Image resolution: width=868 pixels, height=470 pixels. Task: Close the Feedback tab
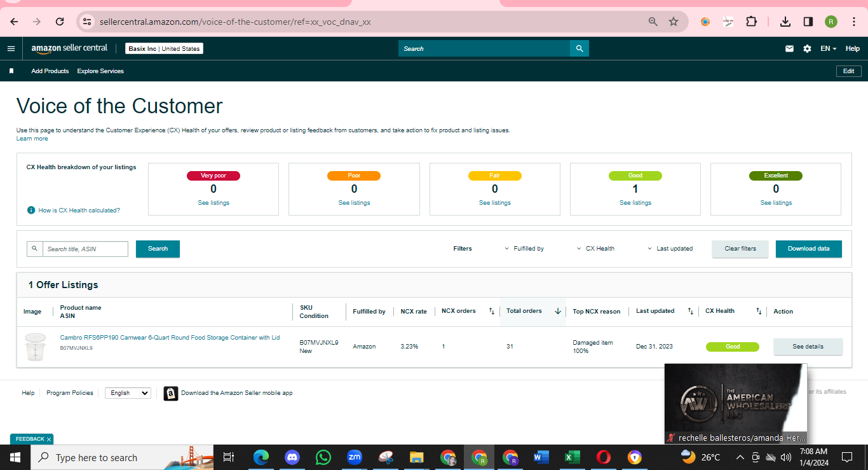coord(49,439)
